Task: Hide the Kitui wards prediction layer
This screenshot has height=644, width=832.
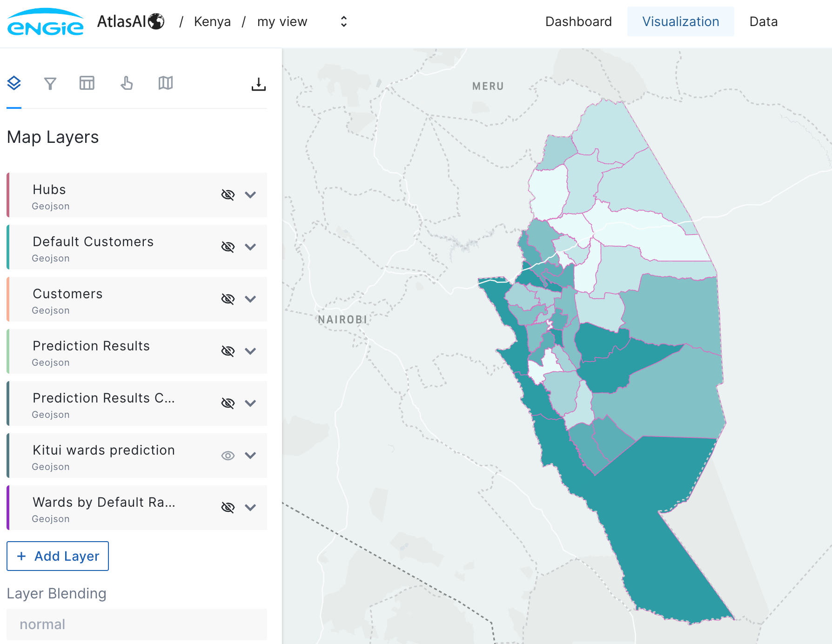Action: coord(228,455)
